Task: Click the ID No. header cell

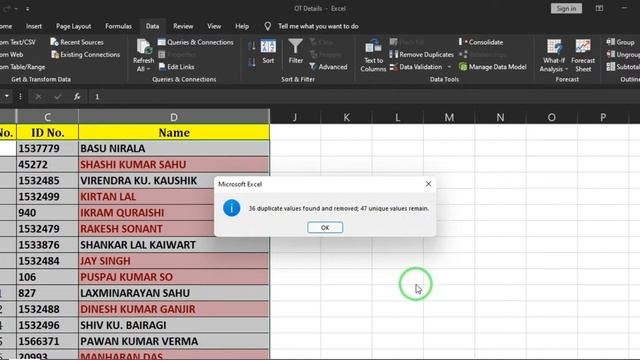Action: [47, 132]
